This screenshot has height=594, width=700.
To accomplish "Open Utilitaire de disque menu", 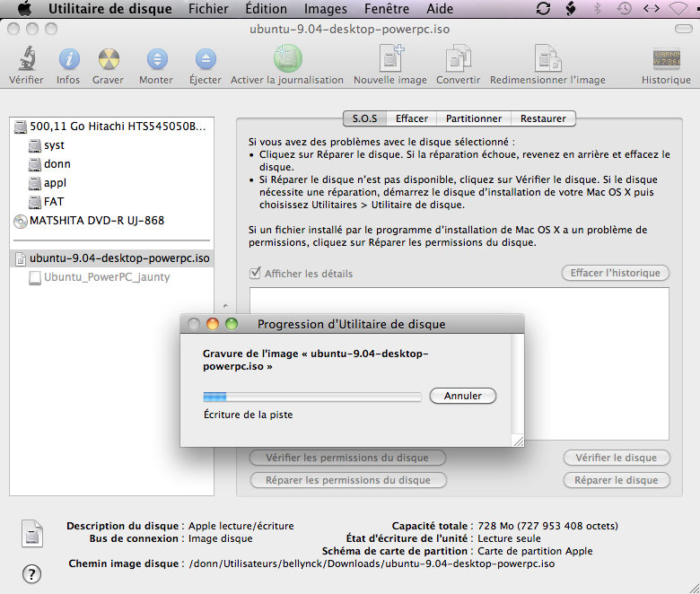I will [x=109, y=8].
